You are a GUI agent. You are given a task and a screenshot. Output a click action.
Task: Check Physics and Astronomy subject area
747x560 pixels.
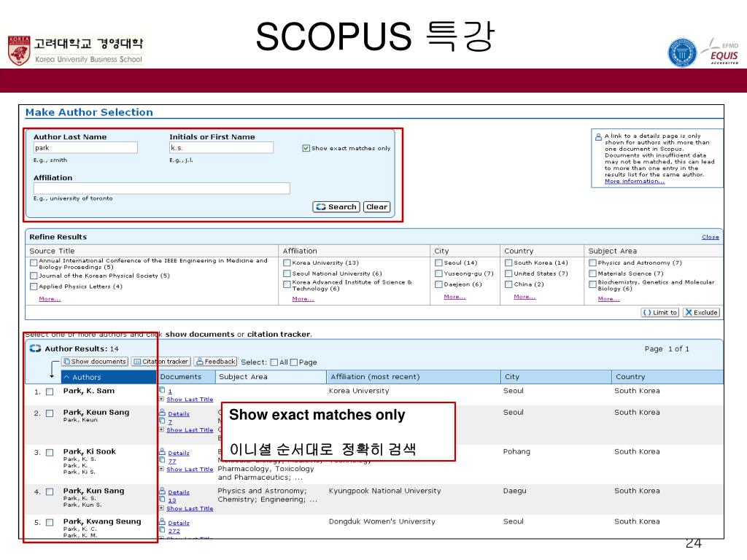[x=592, y=262]
